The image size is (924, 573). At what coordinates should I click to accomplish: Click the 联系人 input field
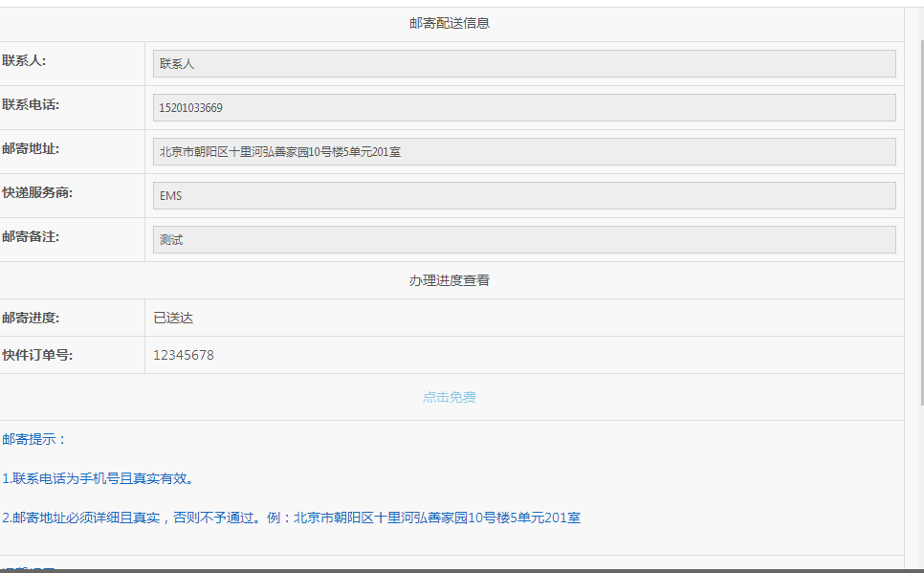(524, 64)
